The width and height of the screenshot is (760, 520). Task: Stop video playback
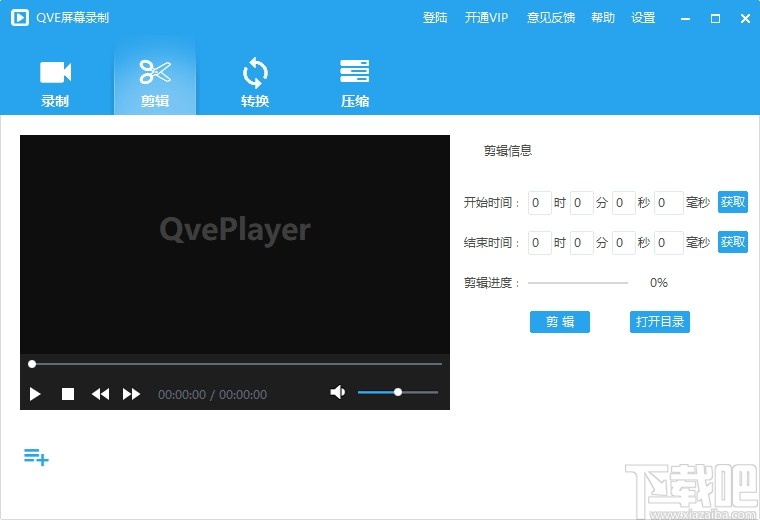tap(68, 394)
